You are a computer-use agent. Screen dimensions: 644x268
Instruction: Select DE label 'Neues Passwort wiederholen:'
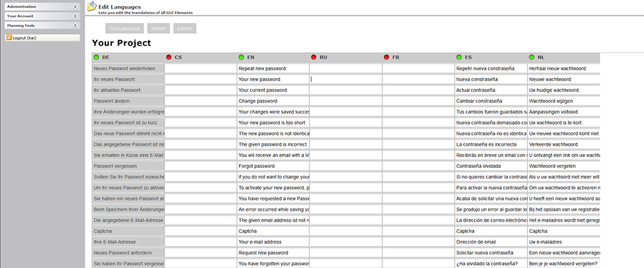tap(128, 69)
